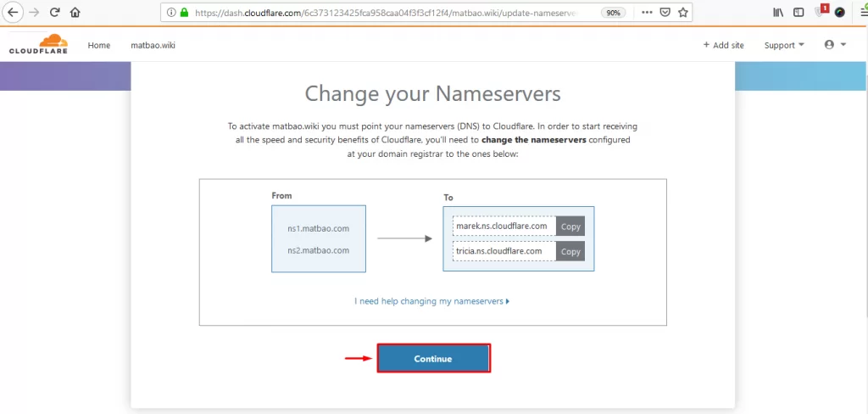This screenshot has height=414, width=868.
Task: Go back with the browser back arrow
Action: click(x=13, y=12)
